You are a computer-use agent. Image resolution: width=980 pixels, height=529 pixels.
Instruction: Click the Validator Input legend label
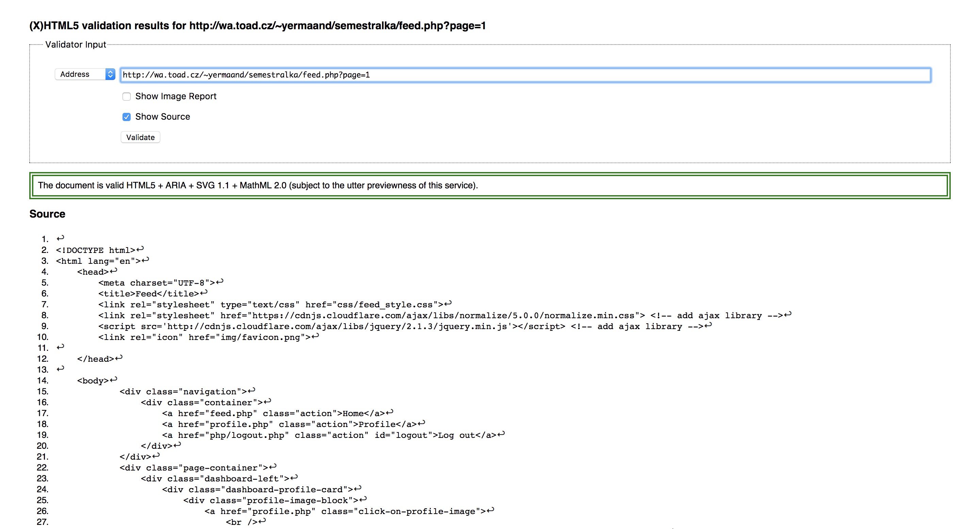point(76,45)
